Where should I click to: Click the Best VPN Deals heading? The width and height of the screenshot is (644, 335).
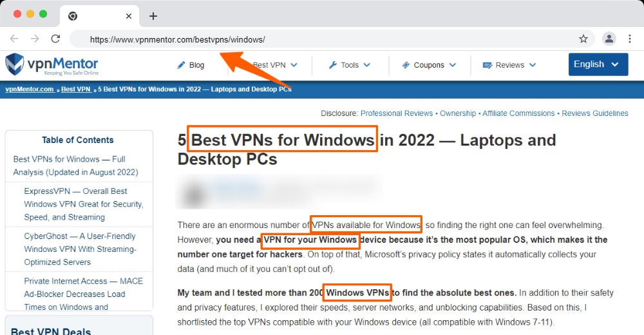(51, 331)
